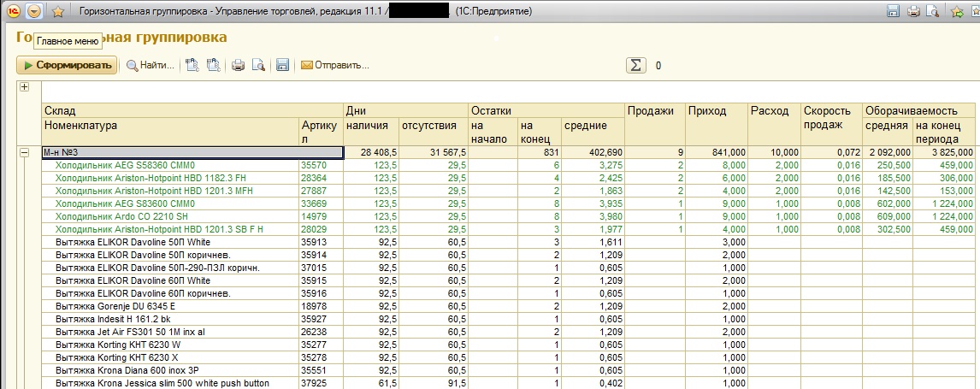Viewport: 980px width, 389px height.
Task: Click end balance total 831
Action: pyautogui.click(x=552, y=152)
